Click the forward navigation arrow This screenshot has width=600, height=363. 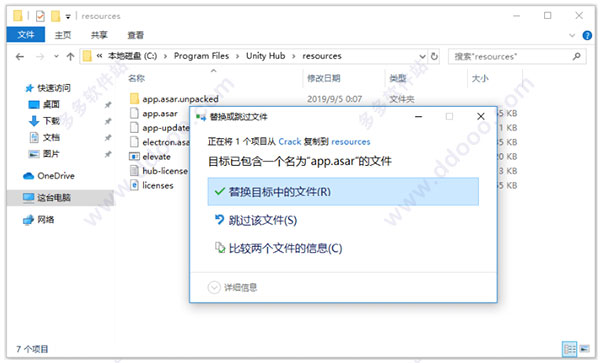tap(40, 57)
